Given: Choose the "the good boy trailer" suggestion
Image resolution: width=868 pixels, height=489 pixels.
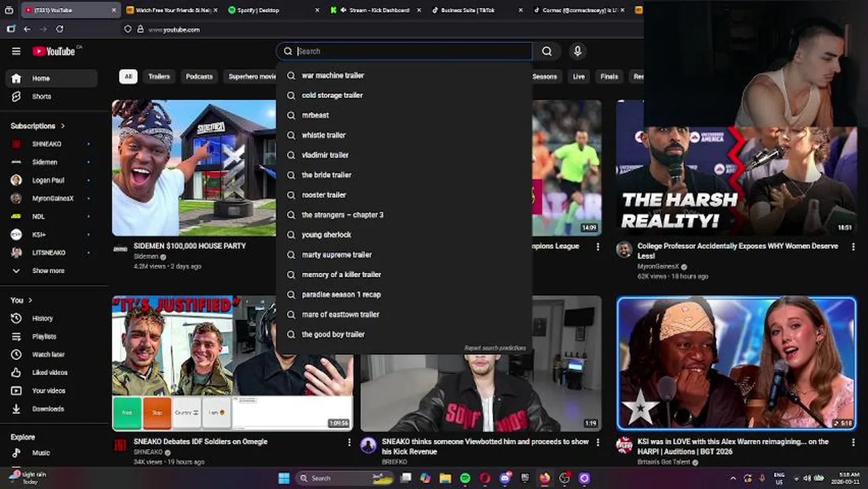Looking at the screenshot, I should coord(404,334).
